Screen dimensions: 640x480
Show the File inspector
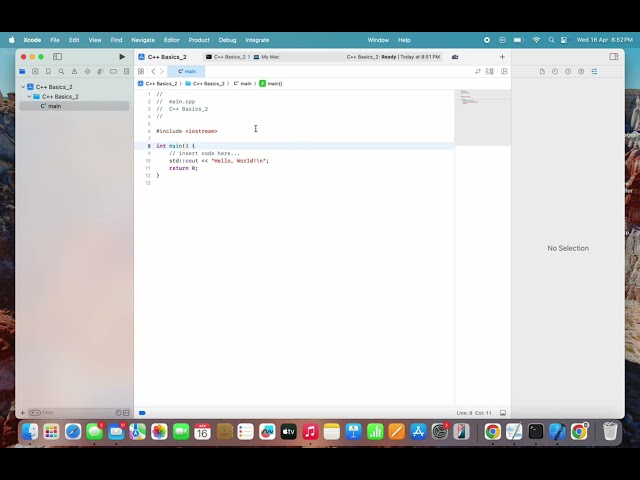[542, 71]
